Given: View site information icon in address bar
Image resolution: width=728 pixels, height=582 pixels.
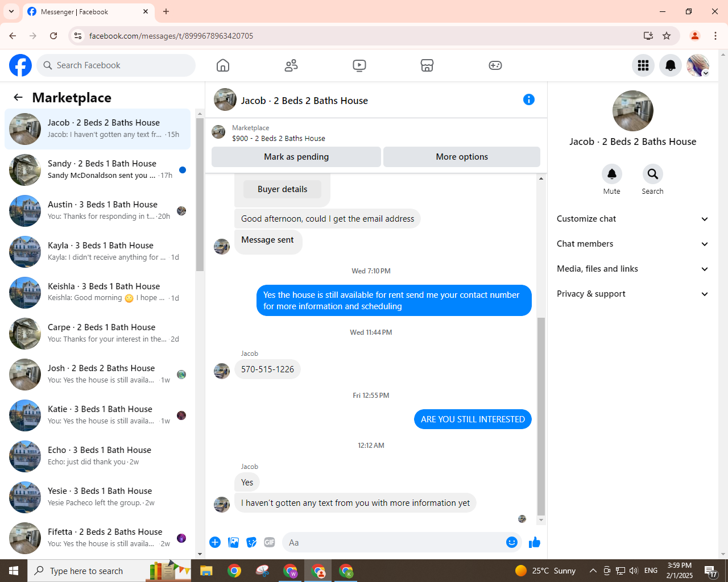Looking at the screenshot, I should 78,36.
